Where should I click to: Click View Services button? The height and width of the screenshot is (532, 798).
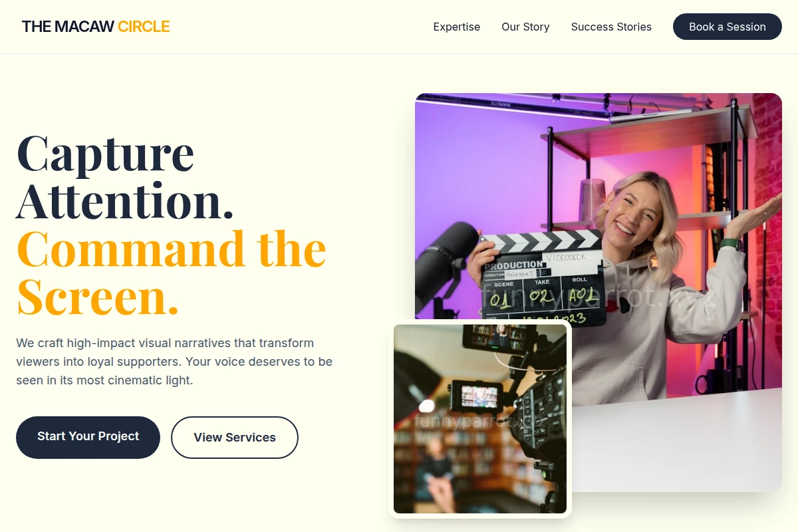coord(235,438)
